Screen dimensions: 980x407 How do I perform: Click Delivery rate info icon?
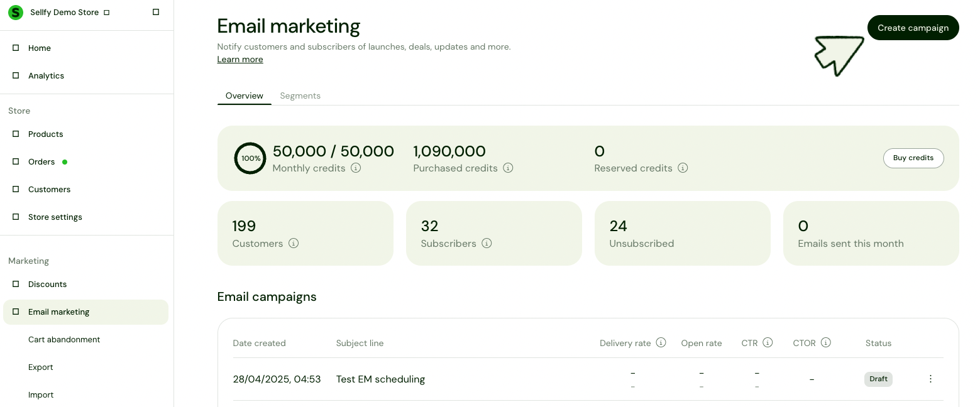click(661, 343)
